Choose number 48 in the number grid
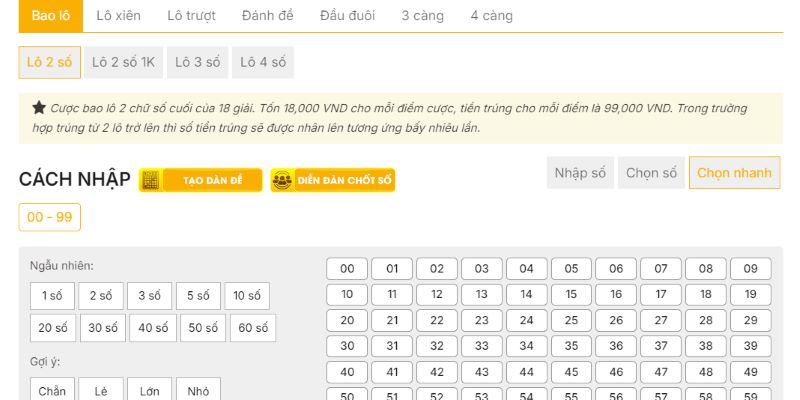The image size is (800, 400). click(706, 372)
